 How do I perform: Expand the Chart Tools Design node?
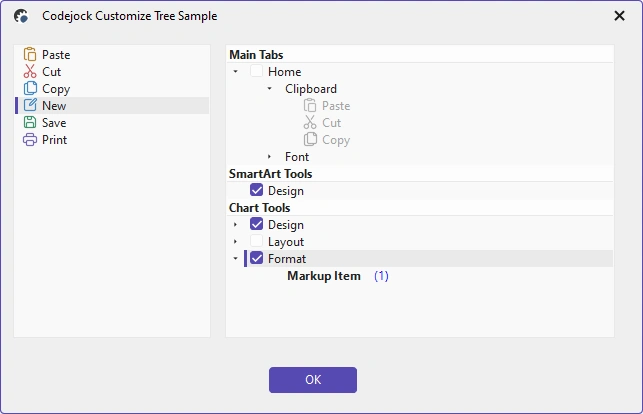235,225
